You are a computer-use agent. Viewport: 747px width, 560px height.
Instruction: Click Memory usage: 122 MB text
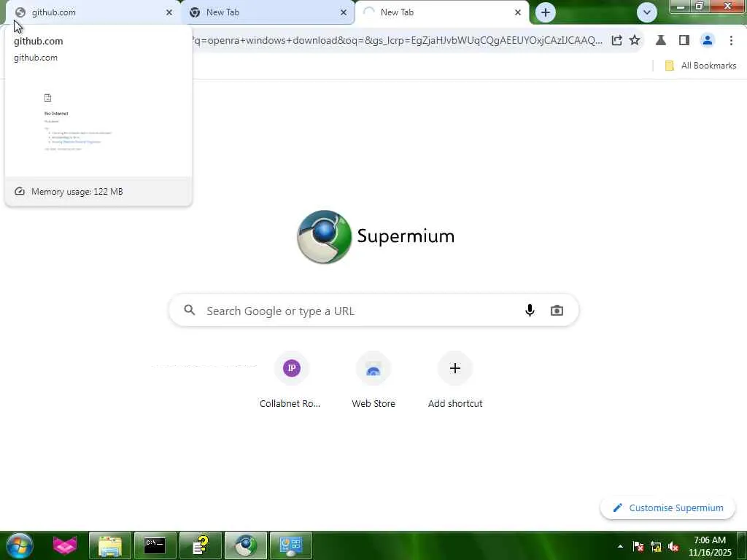click(x=77, y=192)
